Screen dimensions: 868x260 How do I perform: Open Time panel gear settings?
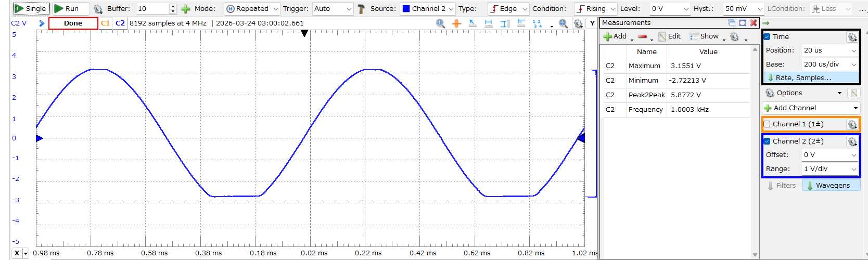[x=852, y=37]
